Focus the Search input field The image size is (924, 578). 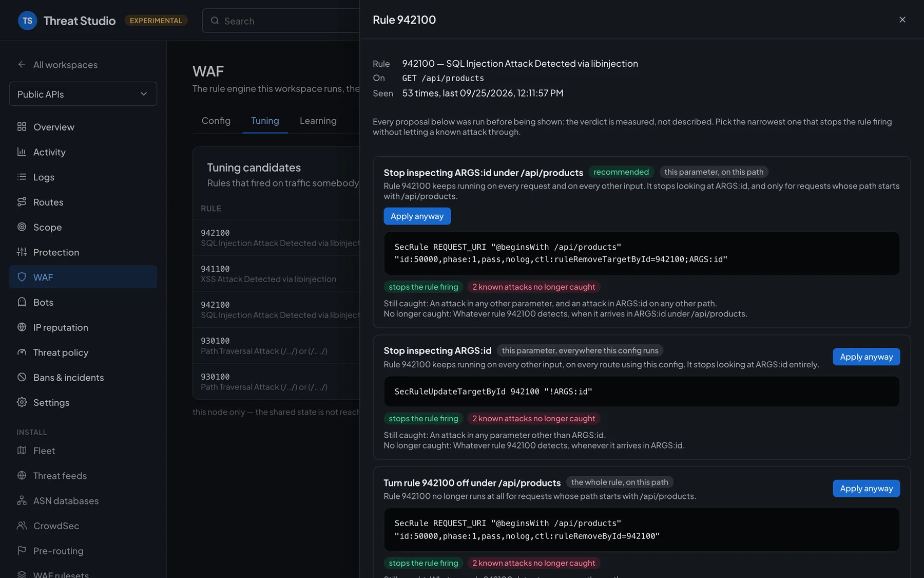tap(282, 21)
